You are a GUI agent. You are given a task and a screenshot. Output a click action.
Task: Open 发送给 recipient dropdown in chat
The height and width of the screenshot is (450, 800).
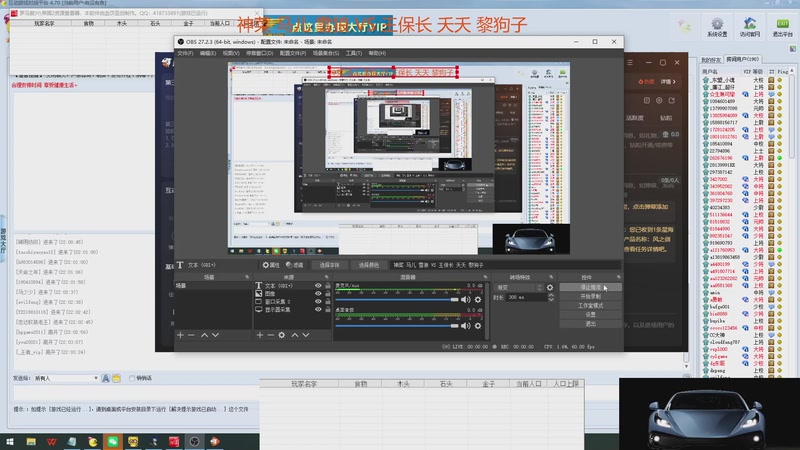[66, 379]
